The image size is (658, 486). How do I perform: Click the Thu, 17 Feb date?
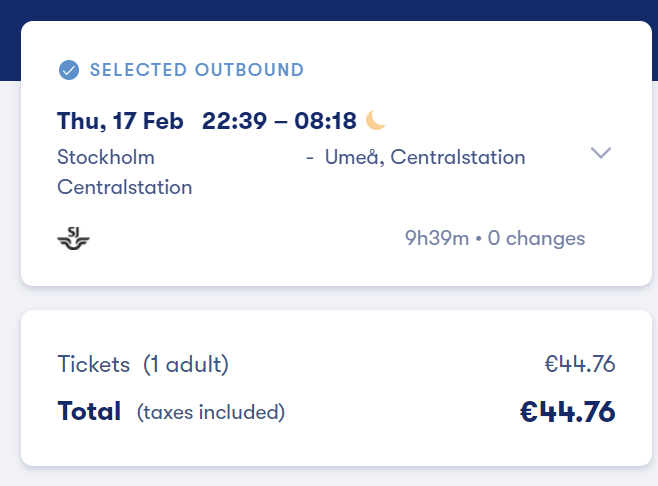[120, 122]
